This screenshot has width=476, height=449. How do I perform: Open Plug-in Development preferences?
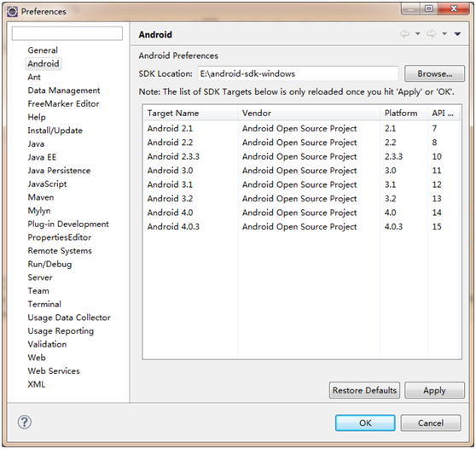(x=68, y=224)
